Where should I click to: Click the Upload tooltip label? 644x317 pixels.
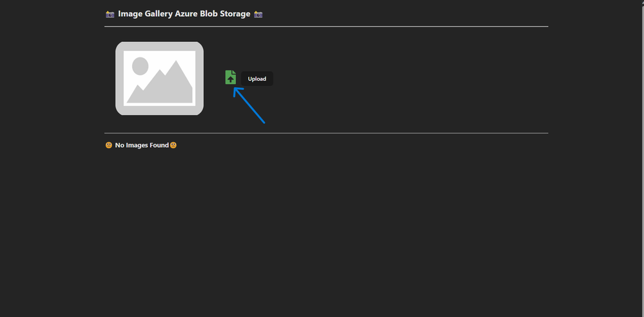pyautogui.click(x=257, y=79)
